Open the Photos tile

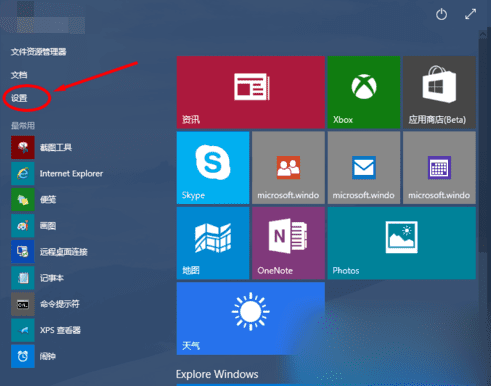[x=402, y=243]
